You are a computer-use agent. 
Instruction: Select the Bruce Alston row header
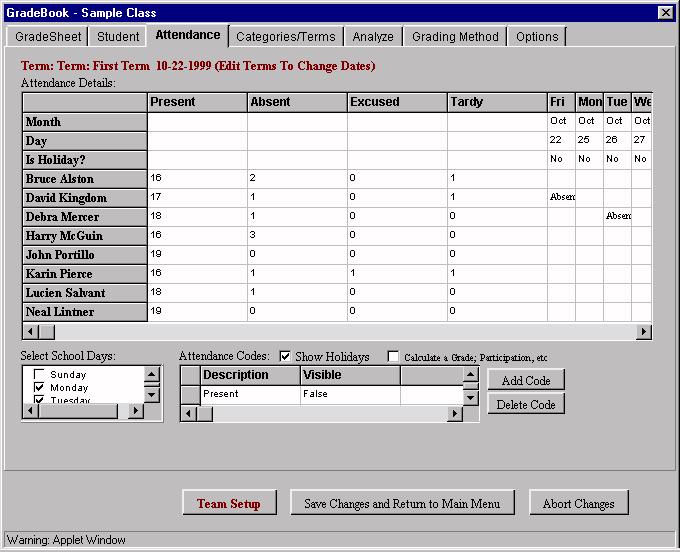85,179
